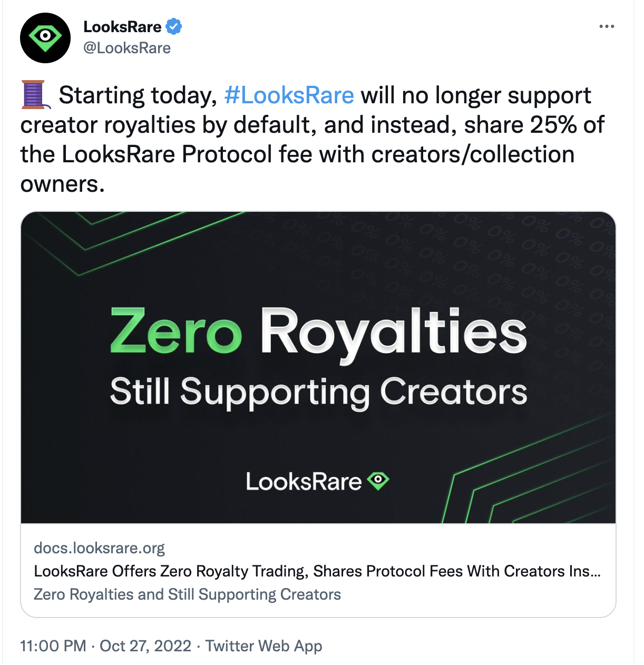Click the Twitter Web App source label
Screen dimensions: 644x665
coord(264,646)
